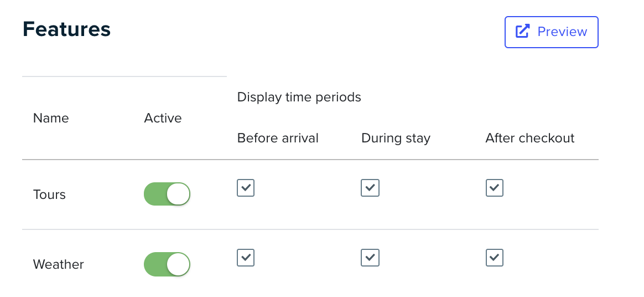This screenshot has height=297, width=644.
Task: Select the After checkout column header
Action: pos(530,138)
